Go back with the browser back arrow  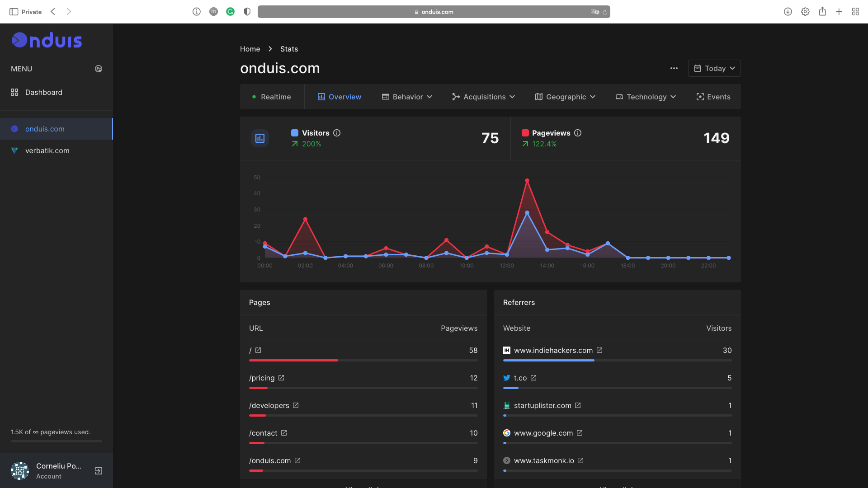pos(53,12)
